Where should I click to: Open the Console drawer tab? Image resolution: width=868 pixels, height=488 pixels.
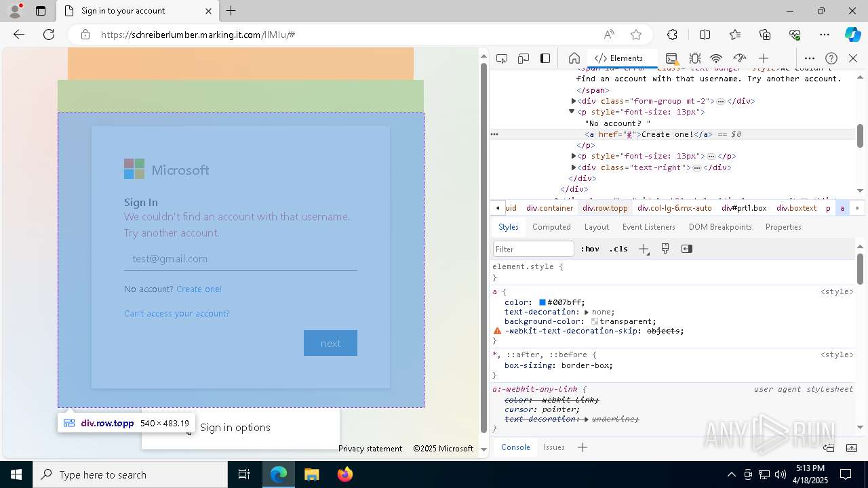pyautogui.click(x=515, y=447)
